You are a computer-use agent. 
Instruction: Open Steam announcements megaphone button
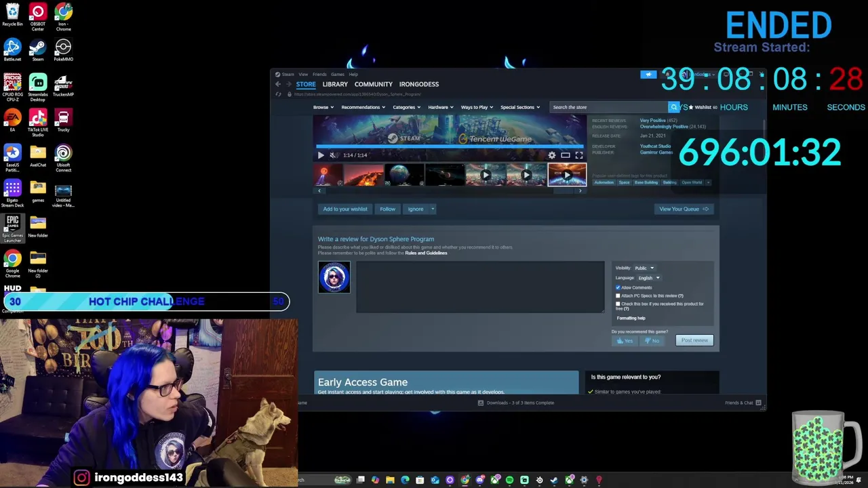click(648, 75)
